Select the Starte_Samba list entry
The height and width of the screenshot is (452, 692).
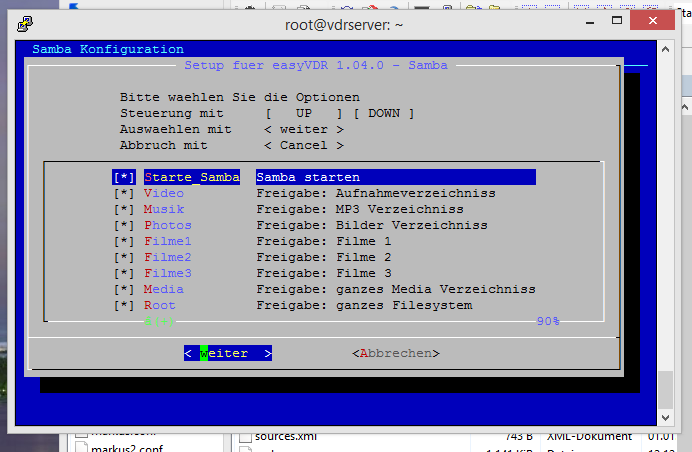click(192, 177)
